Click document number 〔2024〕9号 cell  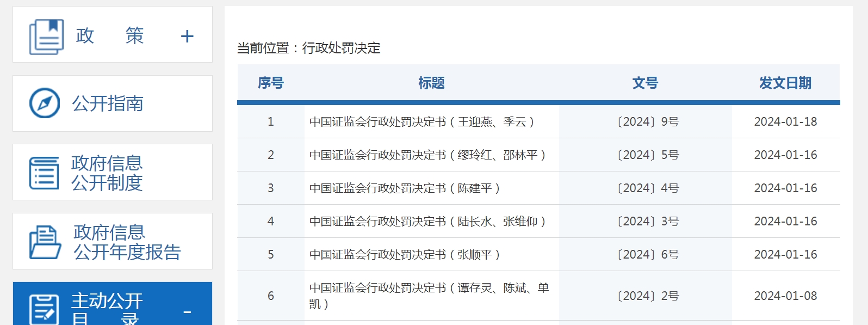click(647, 122)
